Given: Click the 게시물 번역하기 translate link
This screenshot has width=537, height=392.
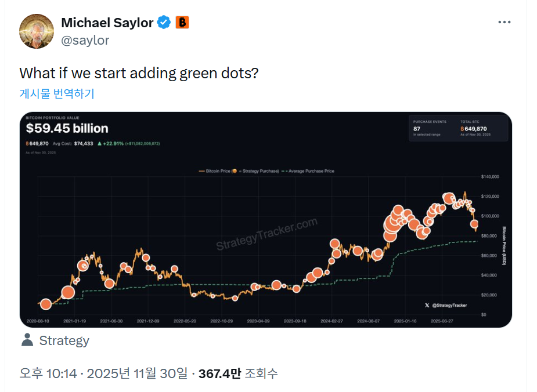Looking at the screenshot, I should [57, 93].
